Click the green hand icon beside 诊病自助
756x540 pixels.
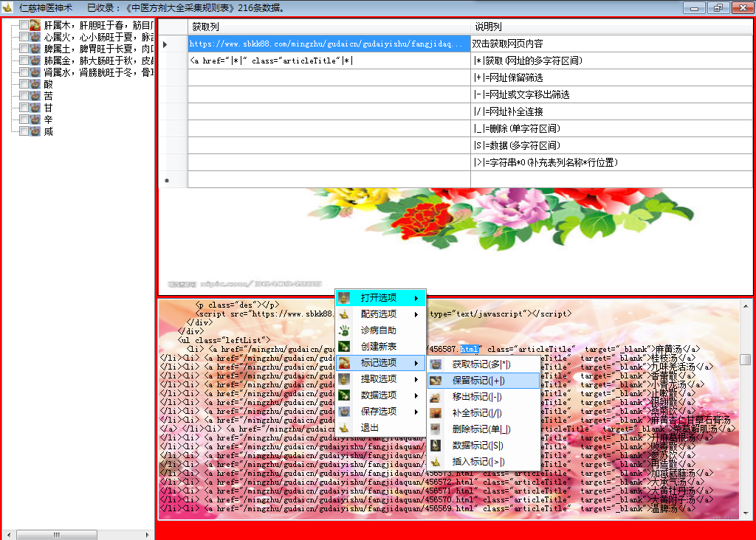344,330
